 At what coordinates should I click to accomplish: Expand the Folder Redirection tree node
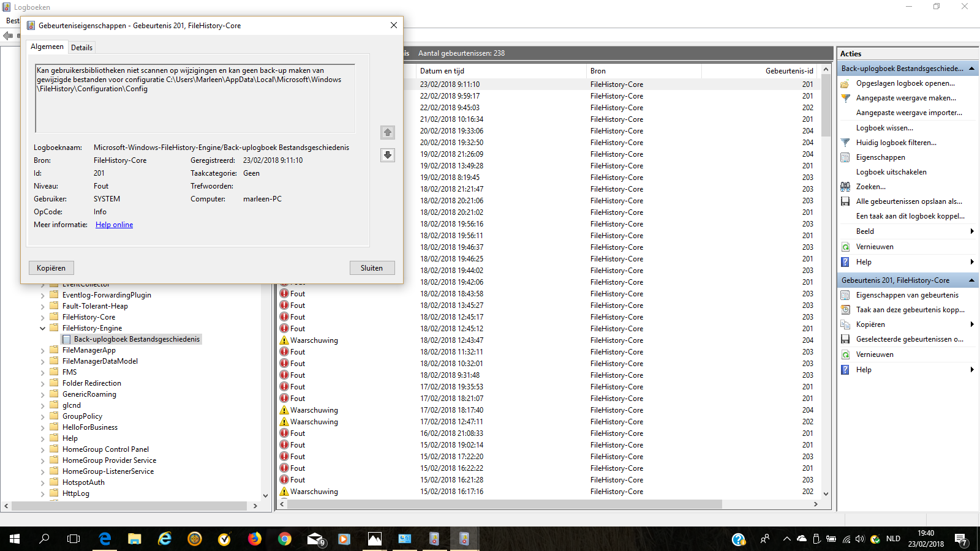pyautogui.click(x=43, y=383)
